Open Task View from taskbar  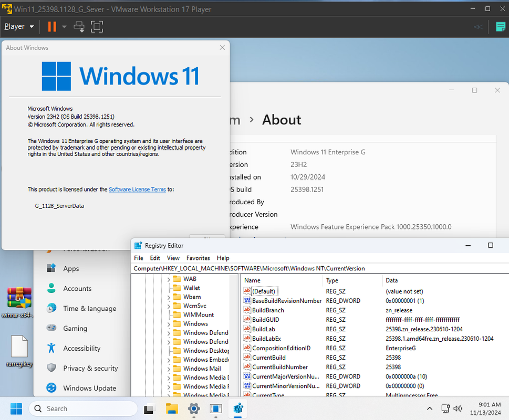[149, 408]
